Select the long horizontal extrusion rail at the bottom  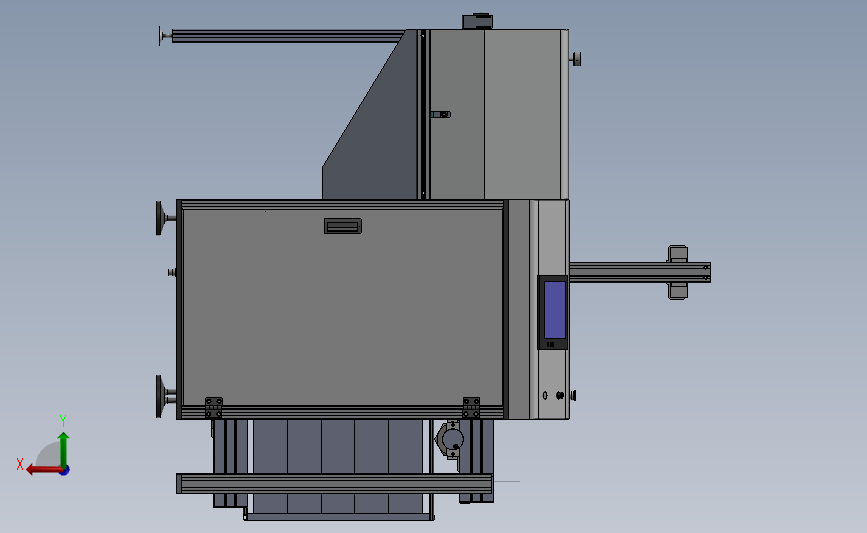coord(334,483)
